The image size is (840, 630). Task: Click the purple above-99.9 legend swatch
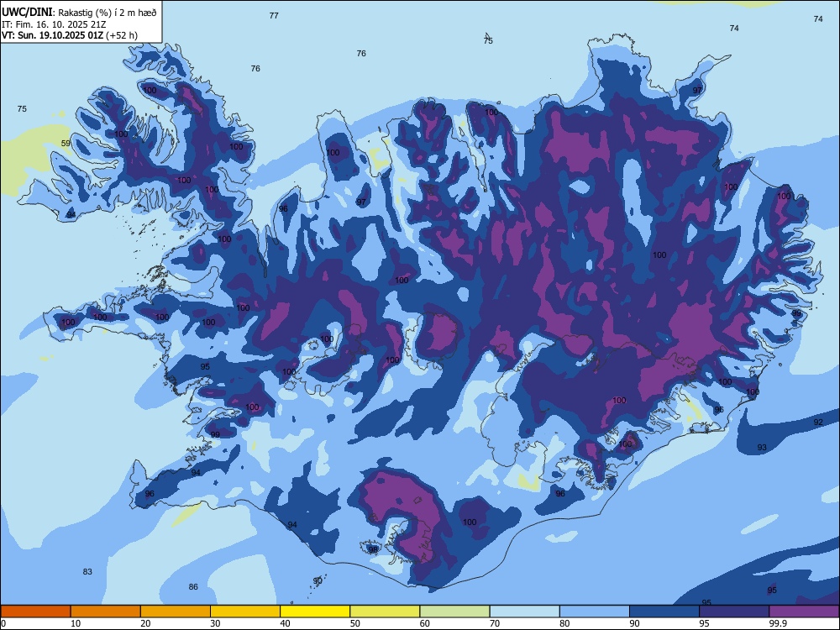tap(804, 612)
